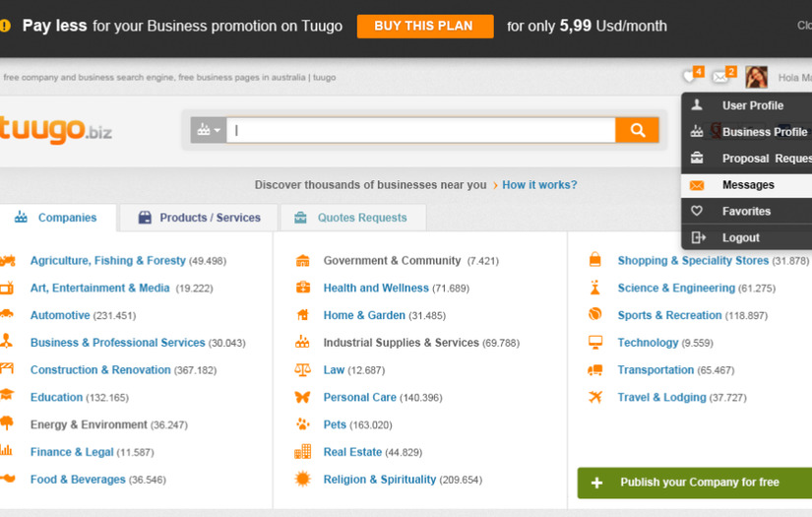Open the Technology category link

tap(648, 343)
